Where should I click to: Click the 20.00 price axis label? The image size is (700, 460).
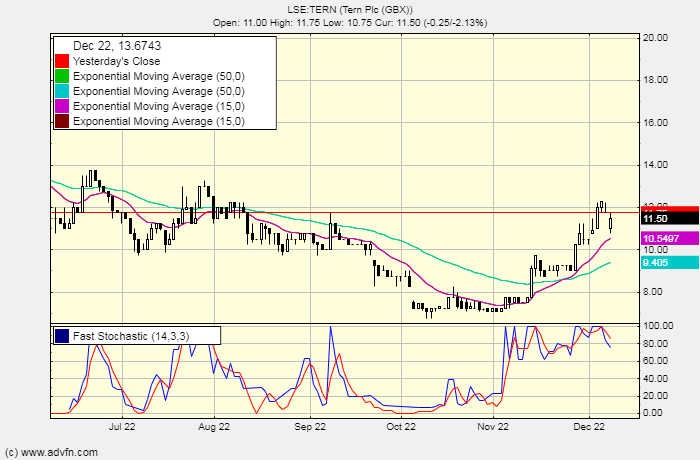coord(655,38)
